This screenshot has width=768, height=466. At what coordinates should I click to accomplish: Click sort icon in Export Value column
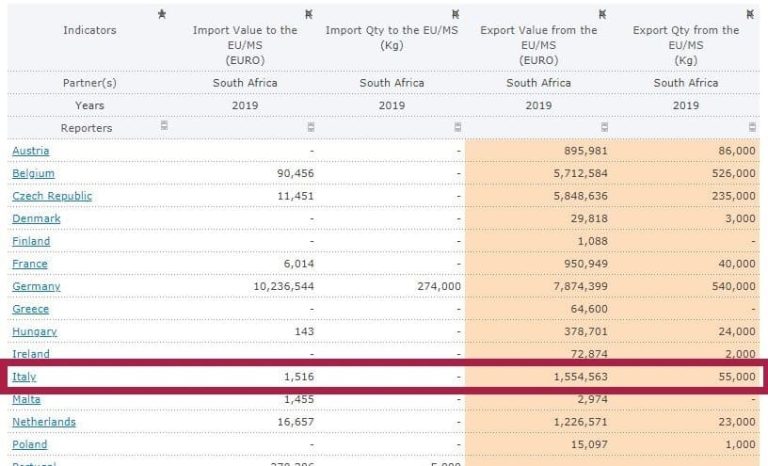click(x=604, y=127)
